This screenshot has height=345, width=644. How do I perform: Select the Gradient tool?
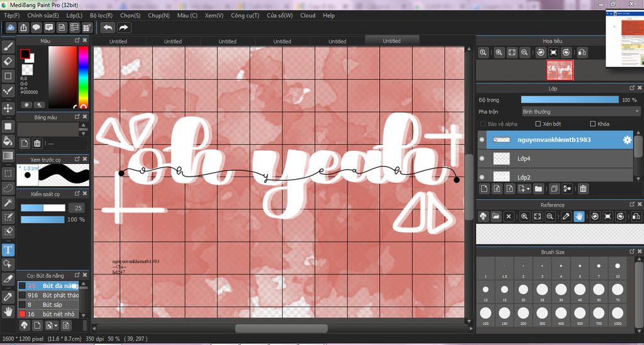[x=8, y=155]
